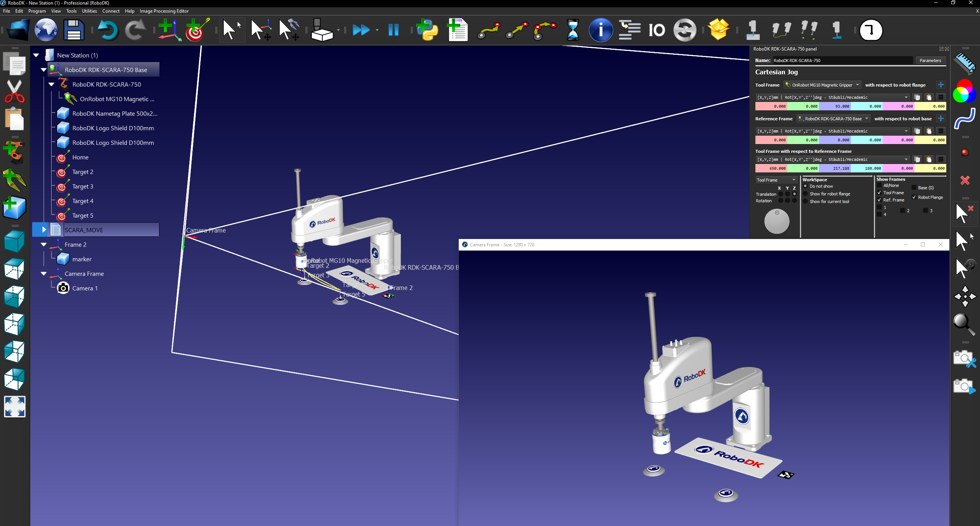The image size is (980, 526).
Task: Select Show for robot flange option
Action: (x=805, y=194)
